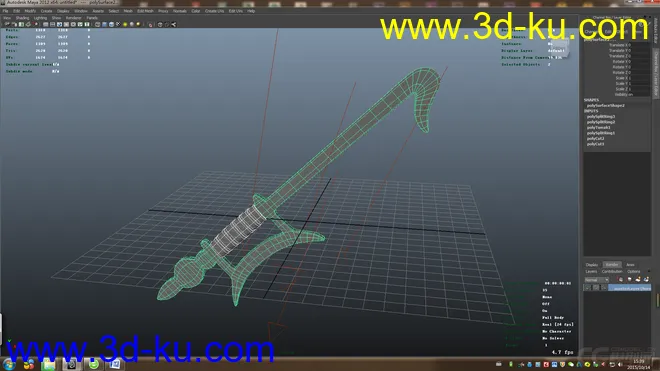Click the volume speaker tray icon
This screenshot has height=371, width=660.
tap(620, 364)
